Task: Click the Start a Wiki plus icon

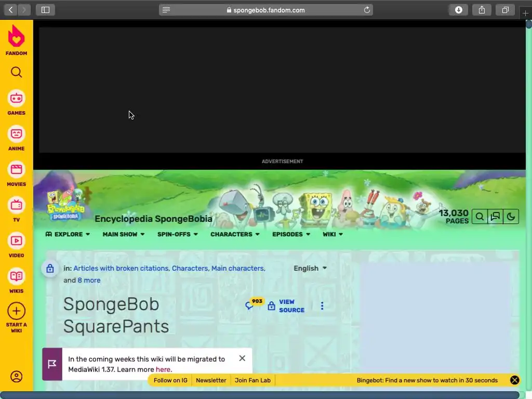Action: pyautogui.click(x=16, y=311)
